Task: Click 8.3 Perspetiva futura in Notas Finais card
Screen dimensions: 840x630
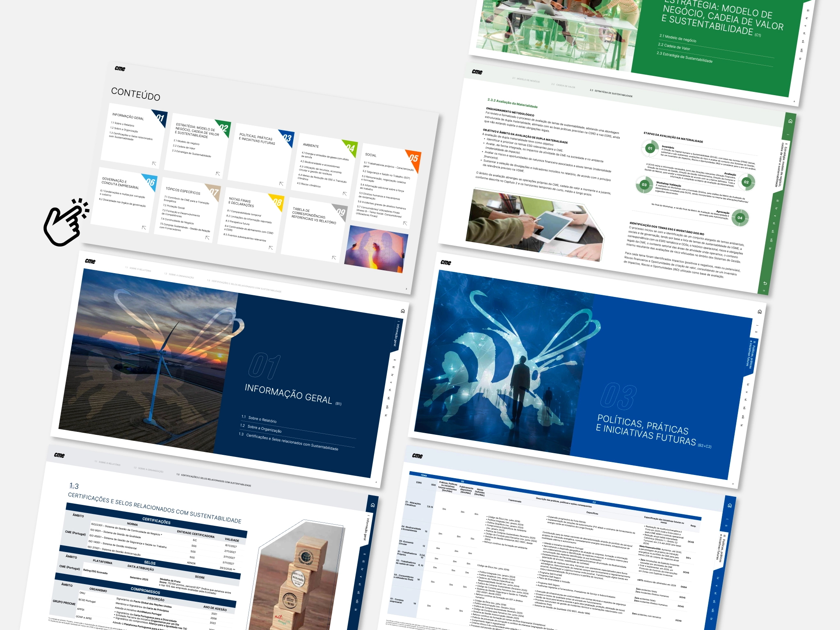Action: click(x=237, y=222)
